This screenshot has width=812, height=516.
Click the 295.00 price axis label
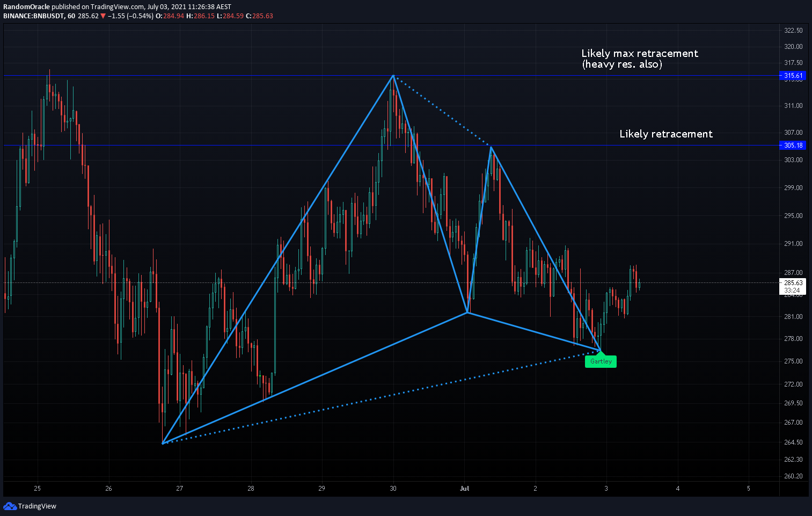(793, 216)
